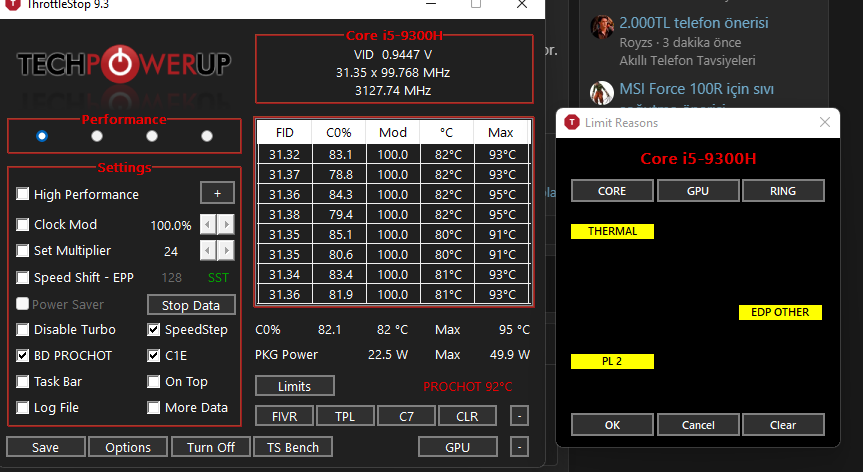Viewport: 863px width, 472px height.
Task: Confirm Limit Reasons with OK
Action: tap(612, 425)
